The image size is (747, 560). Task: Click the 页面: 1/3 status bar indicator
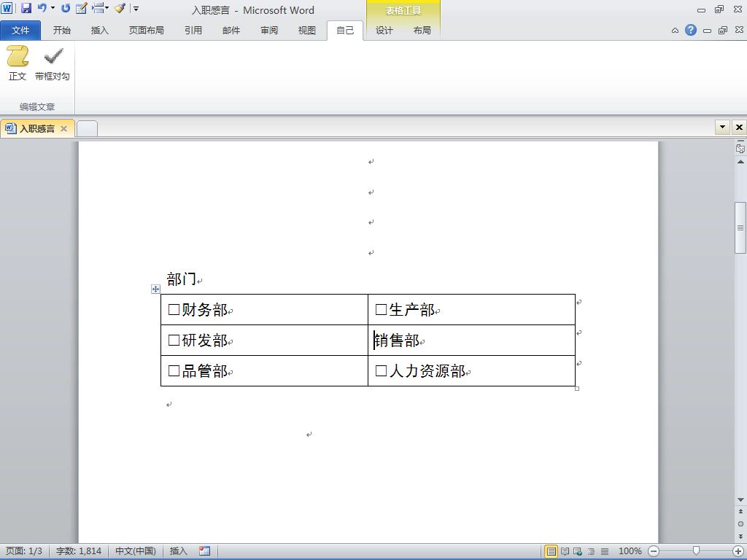click(24, 551)
